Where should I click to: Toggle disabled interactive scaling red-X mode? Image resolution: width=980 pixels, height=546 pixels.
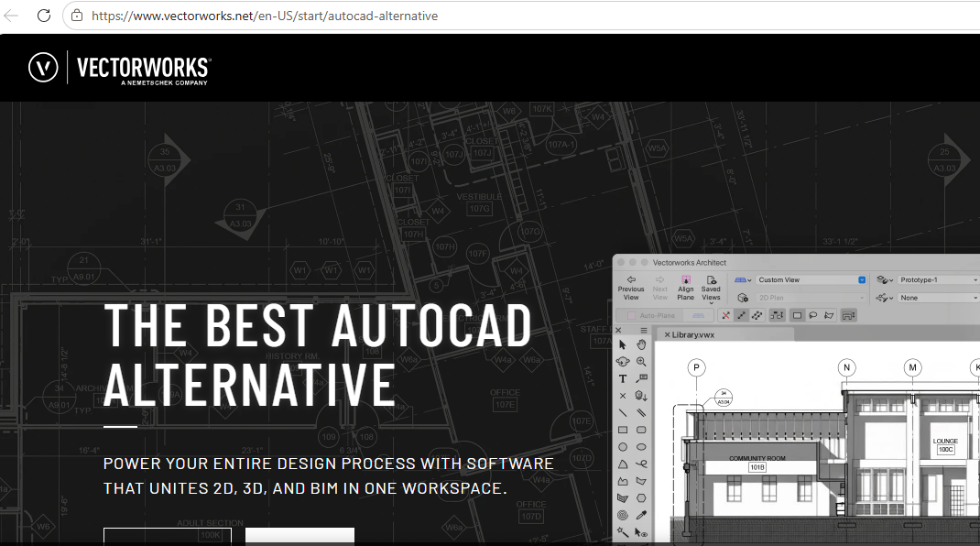725,316
